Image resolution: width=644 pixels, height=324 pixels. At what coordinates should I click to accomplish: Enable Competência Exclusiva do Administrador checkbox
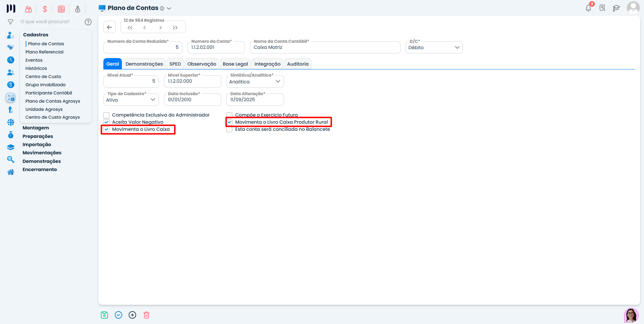click(x=107, y=115)
